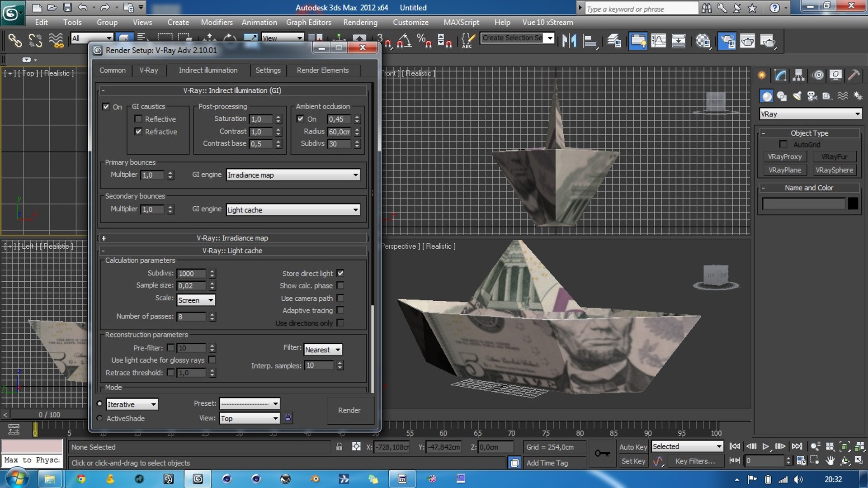The width and height of the screenshot is (868, 488).
Task: Select the Space Warps category icon
Action: click(843, 96)
